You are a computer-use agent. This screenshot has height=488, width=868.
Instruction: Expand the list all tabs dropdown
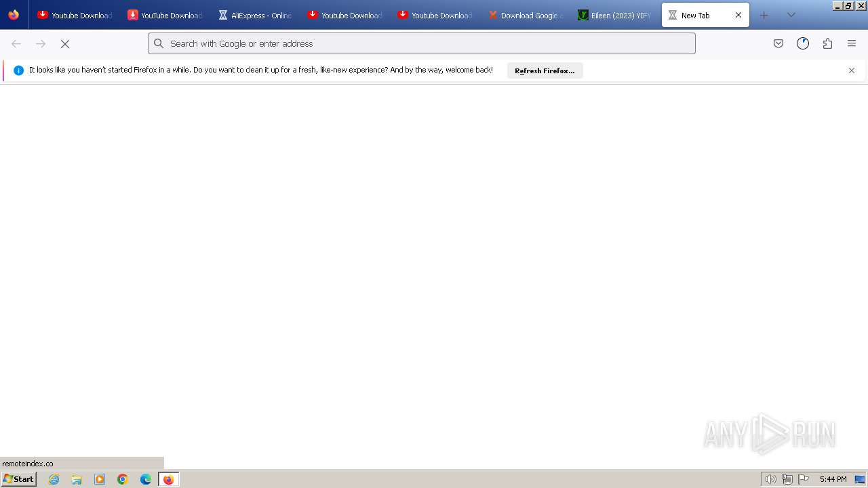[x=791, y=15]
